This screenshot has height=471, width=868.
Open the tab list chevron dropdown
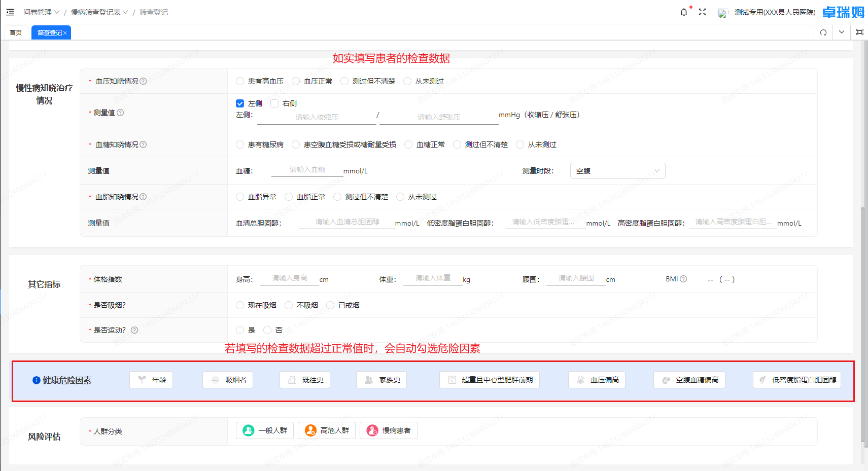[x=841, y=32]
